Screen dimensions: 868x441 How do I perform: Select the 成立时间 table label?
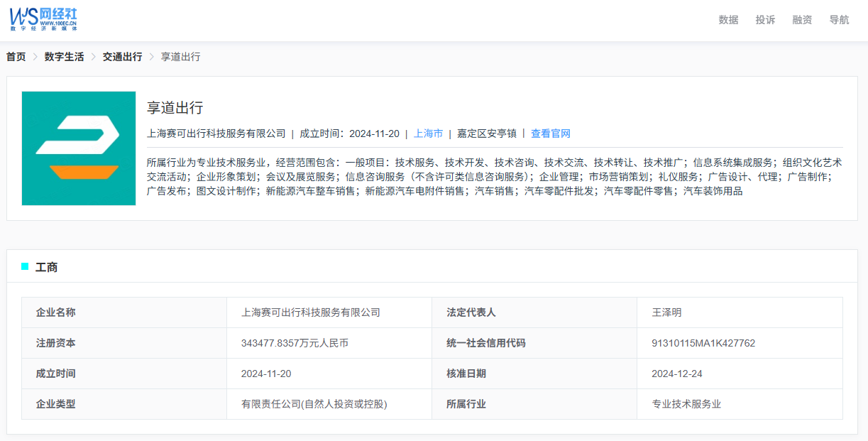click(124, 374)
